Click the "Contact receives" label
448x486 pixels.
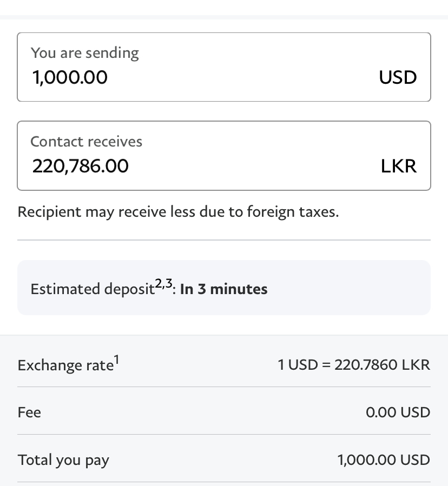tap(86, 142)
